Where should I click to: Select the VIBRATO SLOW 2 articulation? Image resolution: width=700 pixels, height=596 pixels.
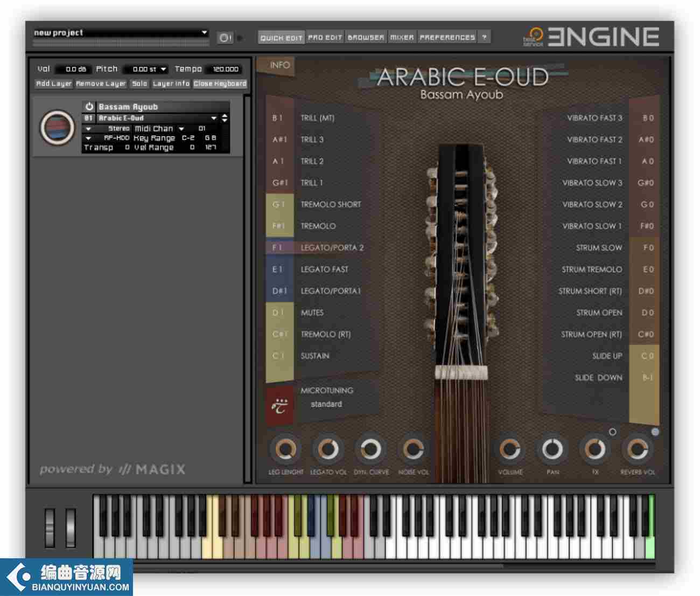click(x=592, y=204)
